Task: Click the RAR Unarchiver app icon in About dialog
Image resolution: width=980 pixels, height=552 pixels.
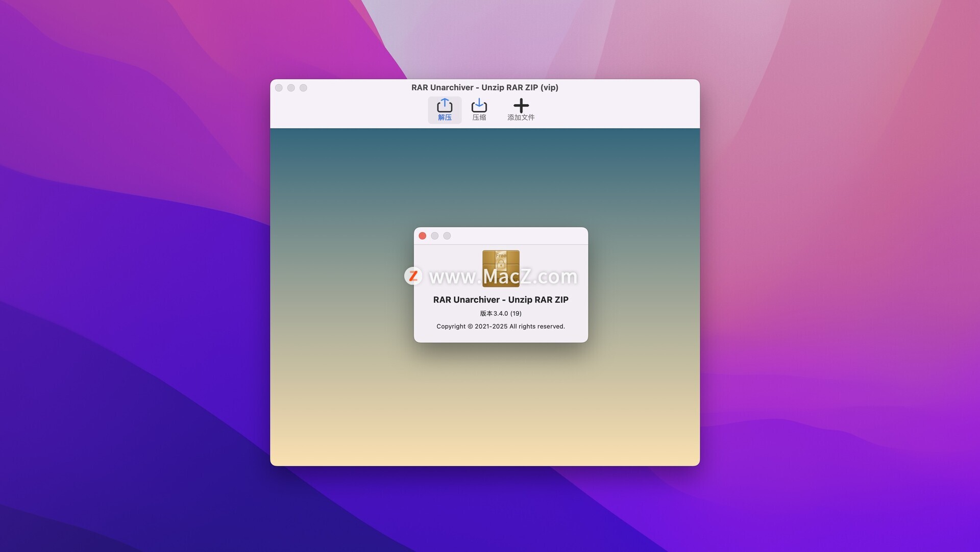Action: pyautogui.click(x=501, y=268)
